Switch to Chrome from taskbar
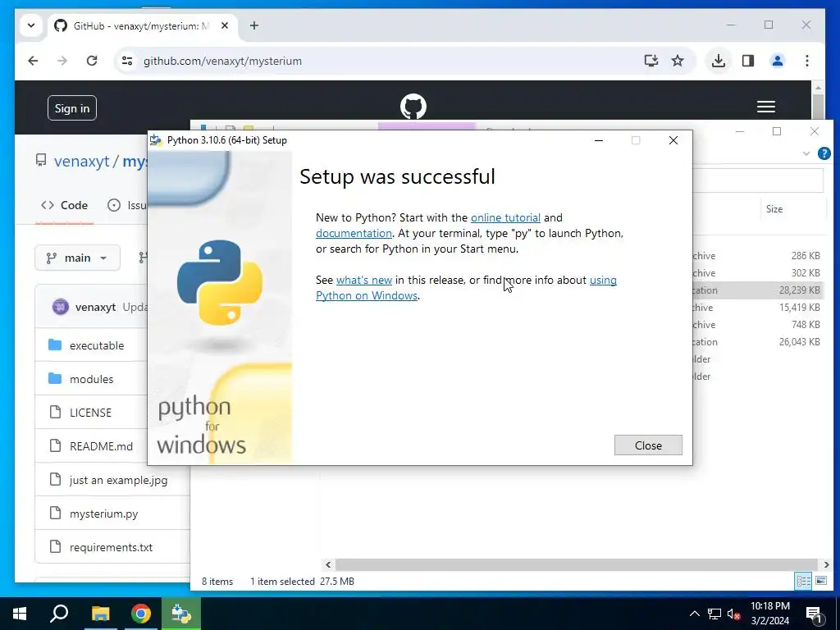Screen dimensions: 840x630 [141, 614]
